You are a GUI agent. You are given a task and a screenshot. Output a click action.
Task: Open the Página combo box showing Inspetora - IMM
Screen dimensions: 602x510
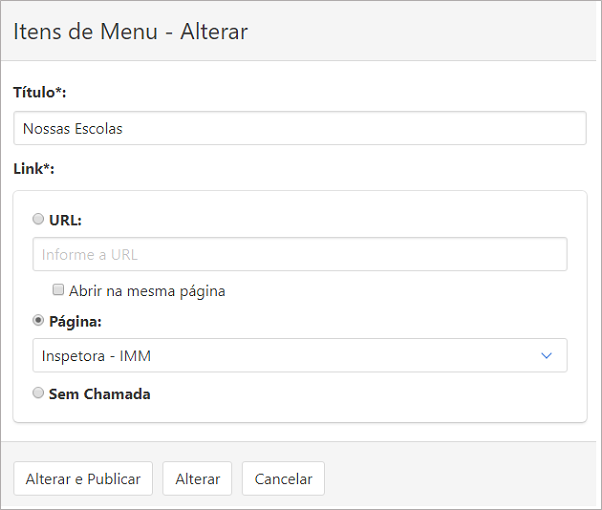tap(300, 355)
